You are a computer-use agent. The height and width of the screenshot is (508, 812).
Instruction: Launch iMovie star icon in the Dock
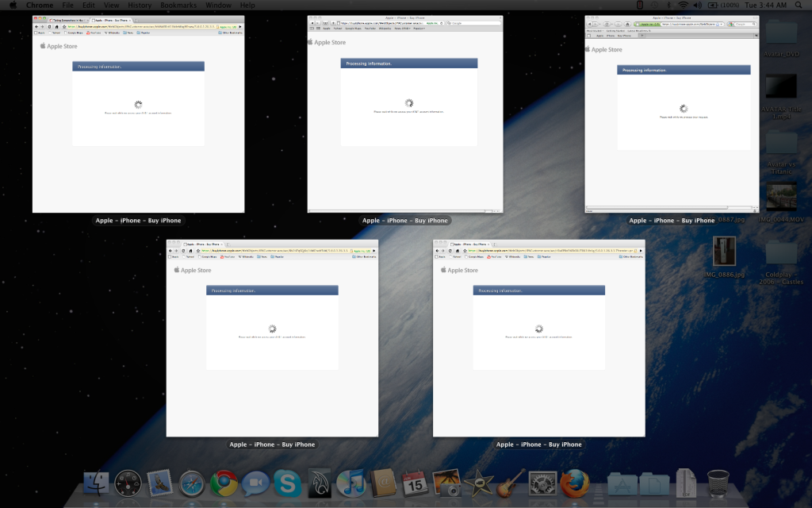[478, 483]
